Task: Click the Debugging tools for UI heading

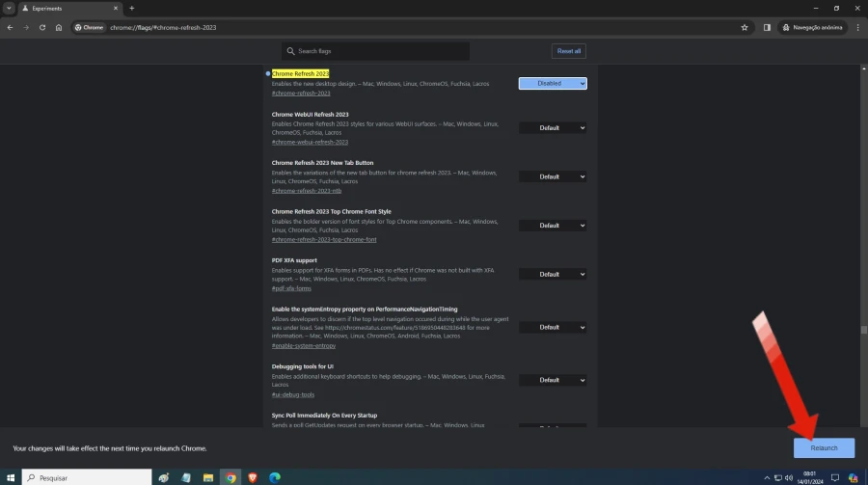Action: click(x=302, y=366)
